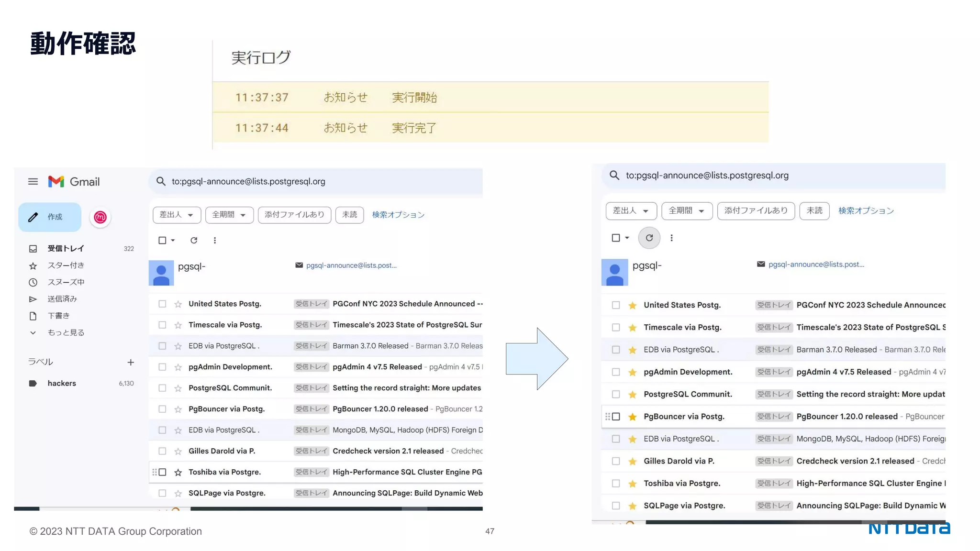Unstar the United States Postg. email in right window

pyautogui.click(x=632, y=305)
